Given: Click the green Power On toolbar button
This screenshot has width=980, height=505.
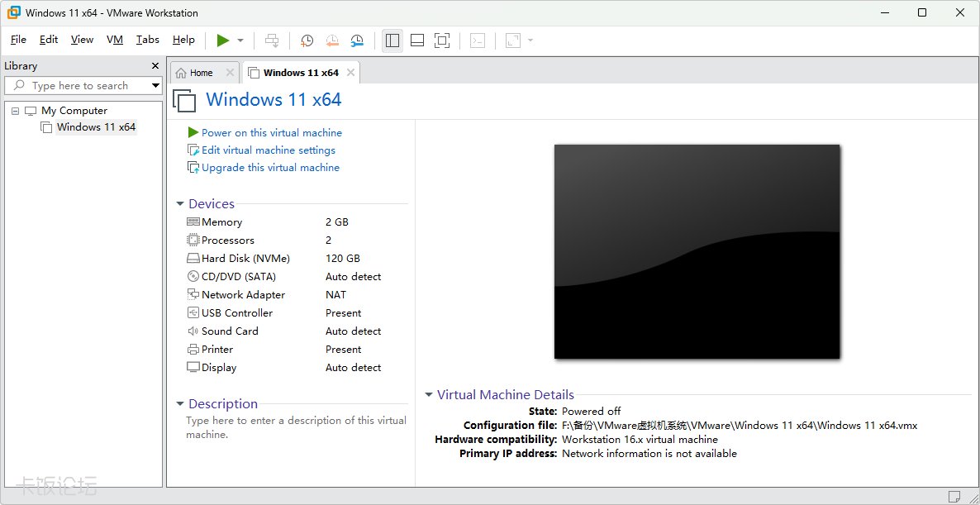Looking at the screenshot, I should coord(222,40).
